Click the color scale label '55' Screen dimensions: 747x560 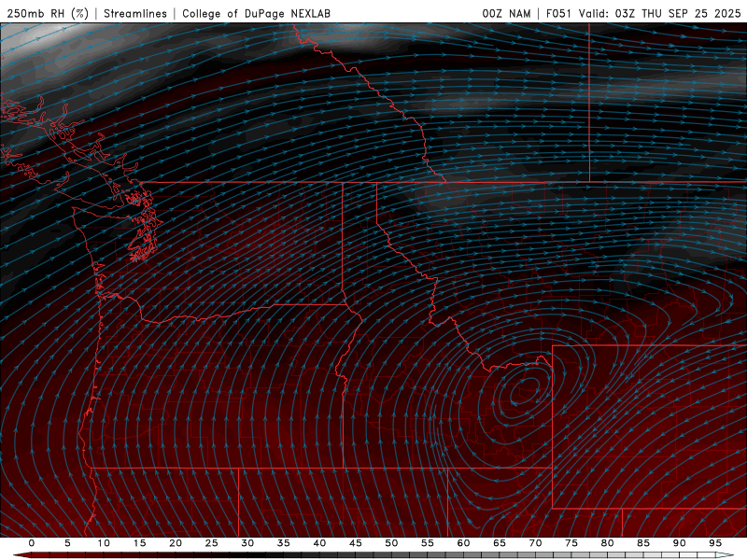(x=428, y=543)
